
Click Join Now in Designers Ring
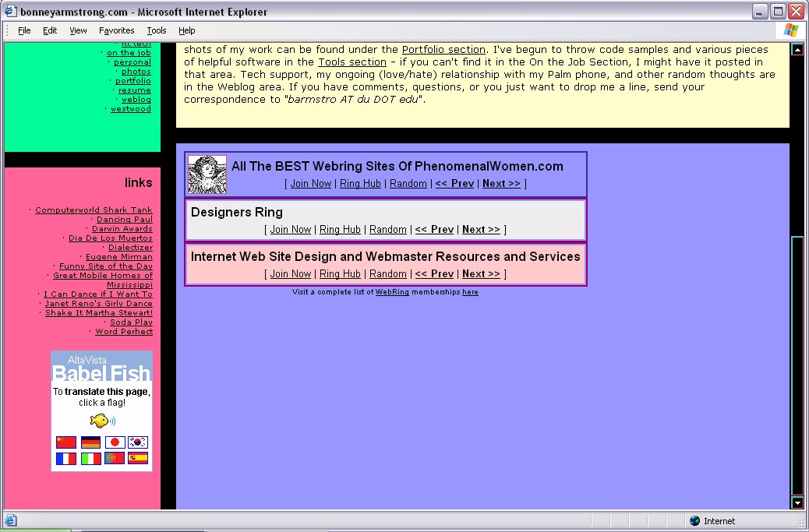291,230
